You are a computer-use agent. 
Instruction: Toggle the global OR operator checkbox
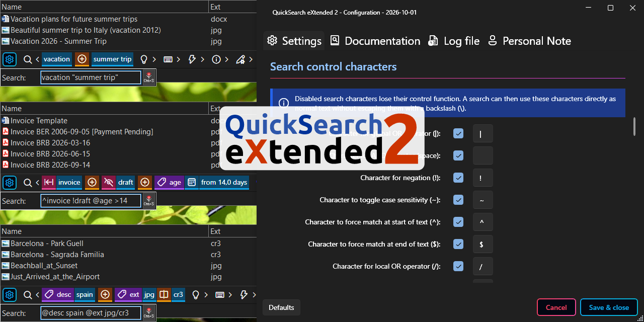[458, 133]
